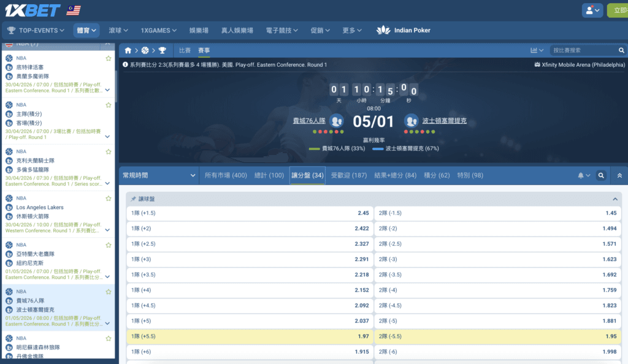Click the basketball breadcrumb icon

[x=145, y=50]
